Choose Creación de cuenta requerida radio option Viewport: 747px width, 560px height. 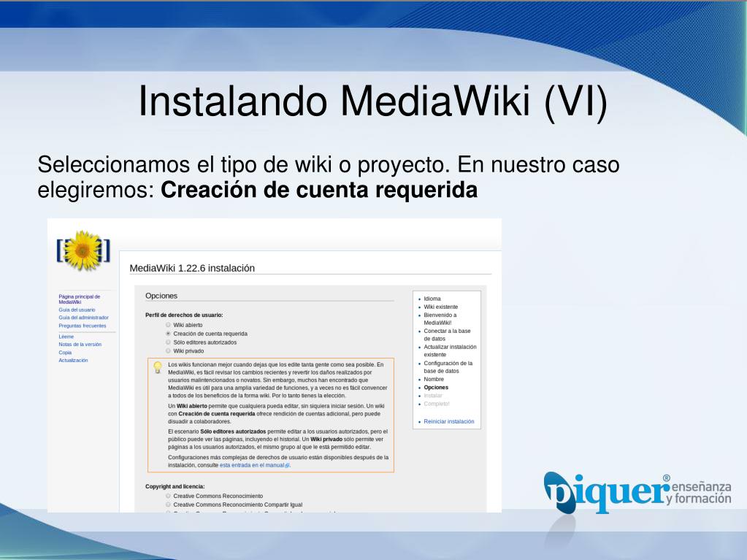(x=168, y=334)
